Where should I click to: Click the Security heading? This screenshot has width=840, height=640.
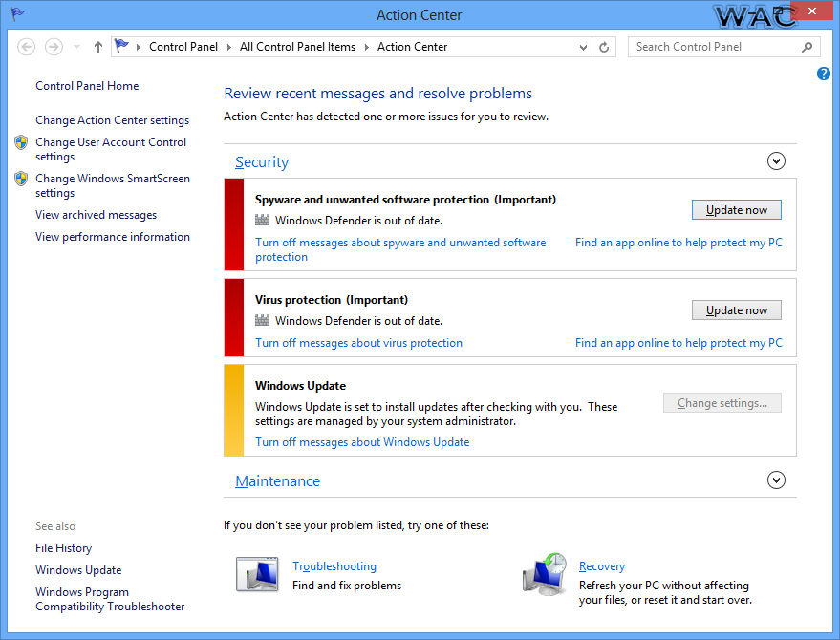click(x=262, y=162)
